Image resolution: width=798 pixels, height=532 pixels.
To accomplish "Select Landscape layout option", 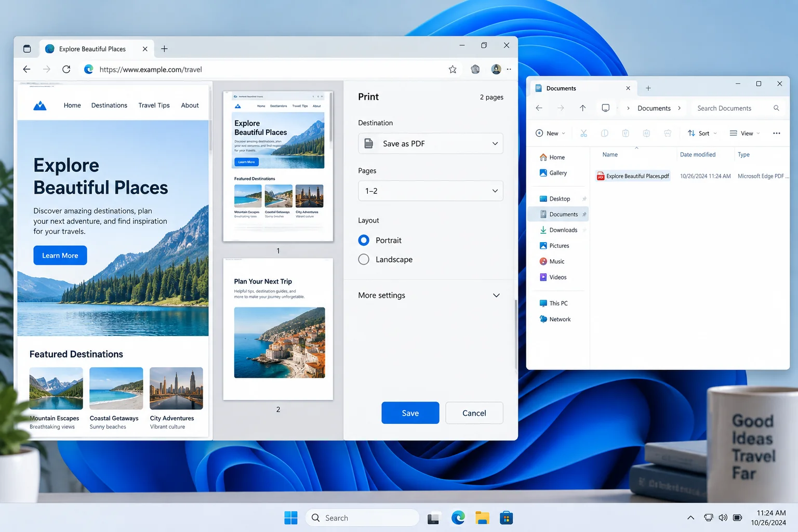I will point(364,259).
